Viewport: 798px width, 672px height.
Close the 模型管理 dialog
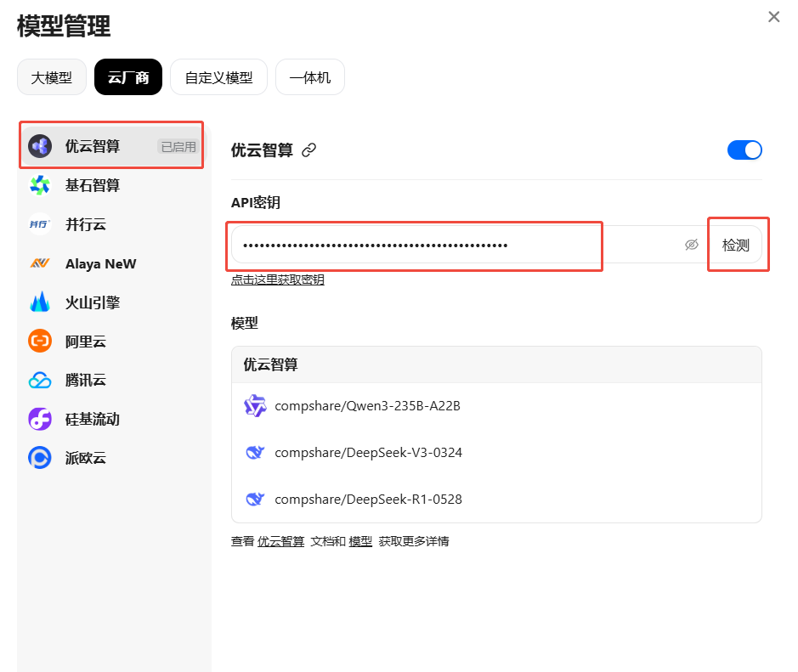[773, 17]
